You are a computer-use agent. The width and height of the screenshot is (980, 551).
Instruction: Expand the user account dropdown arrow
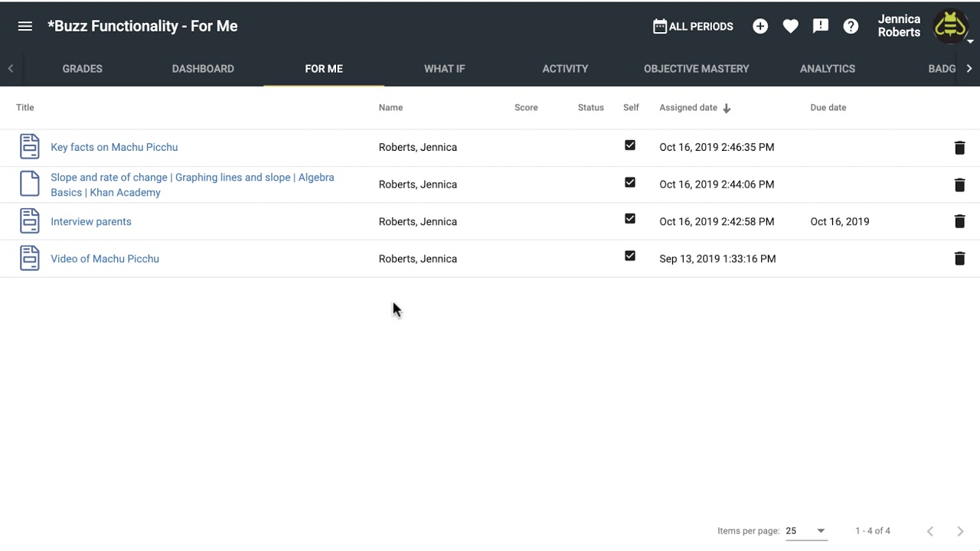970,41
